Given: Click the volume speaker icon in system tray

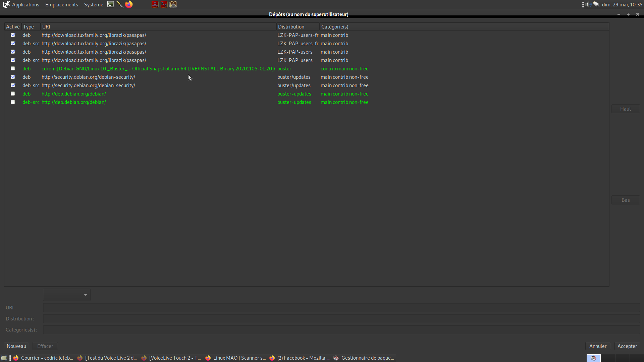Looking at the screenshot, I should point(587,4).
